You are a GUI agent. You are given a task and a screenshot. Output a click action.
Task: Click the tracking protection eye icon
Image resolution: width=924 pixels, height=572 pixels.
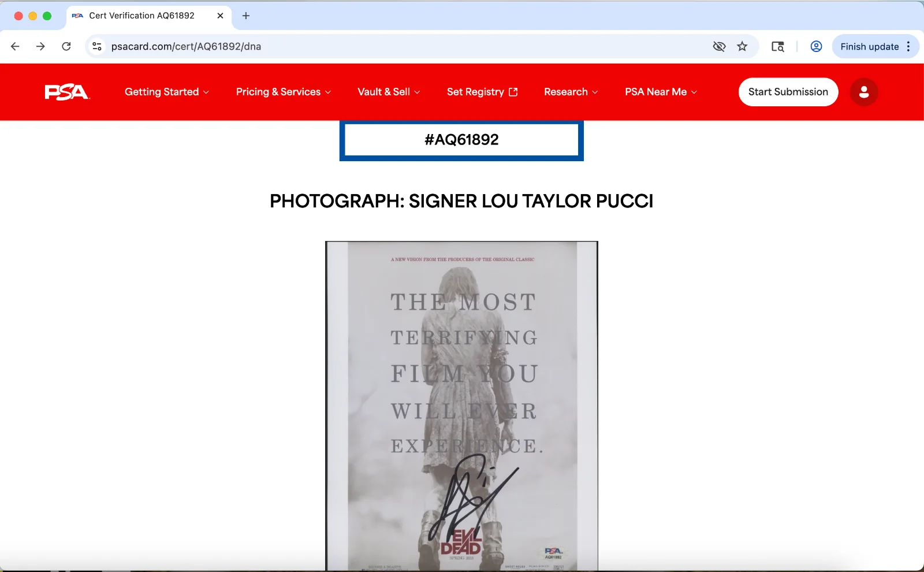pyautogui.click(x=719, y=46)
